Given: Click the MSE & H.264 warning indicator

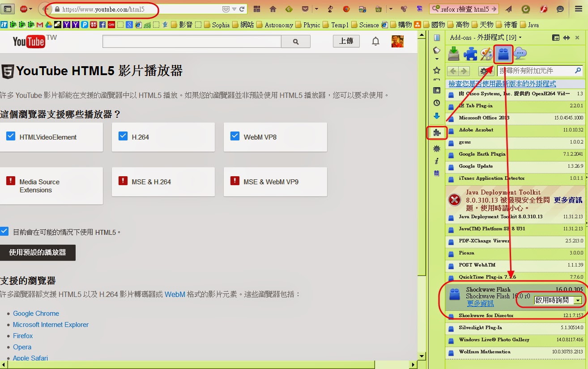Looking at the screenshot, I should pos(123,181).
